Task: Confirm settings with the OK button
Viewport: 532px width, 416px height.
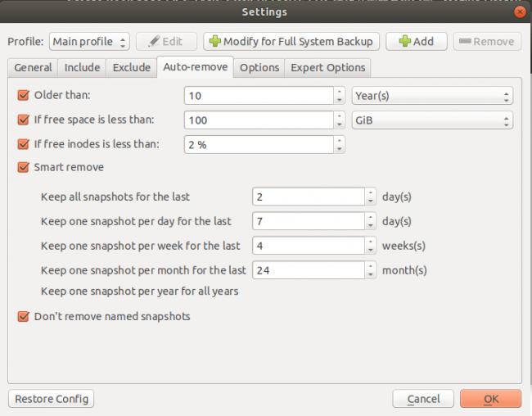Action: pos(490,399)
